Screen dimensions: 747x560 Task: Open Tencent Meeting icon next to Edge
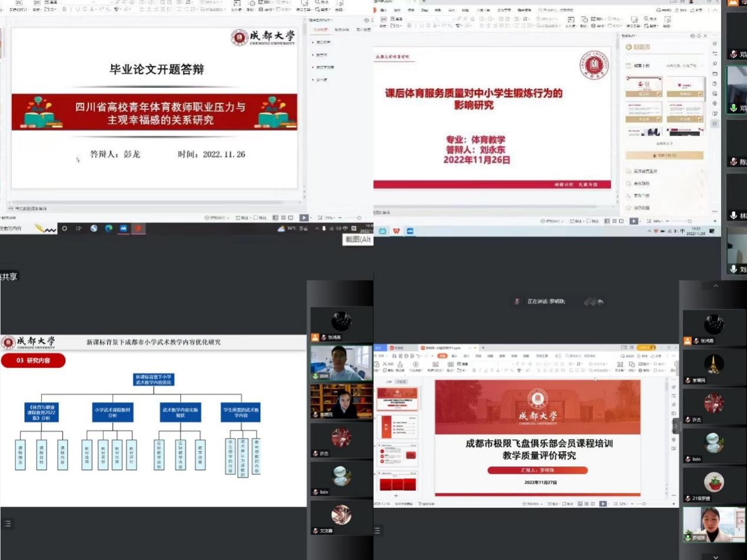click(124, 228)
